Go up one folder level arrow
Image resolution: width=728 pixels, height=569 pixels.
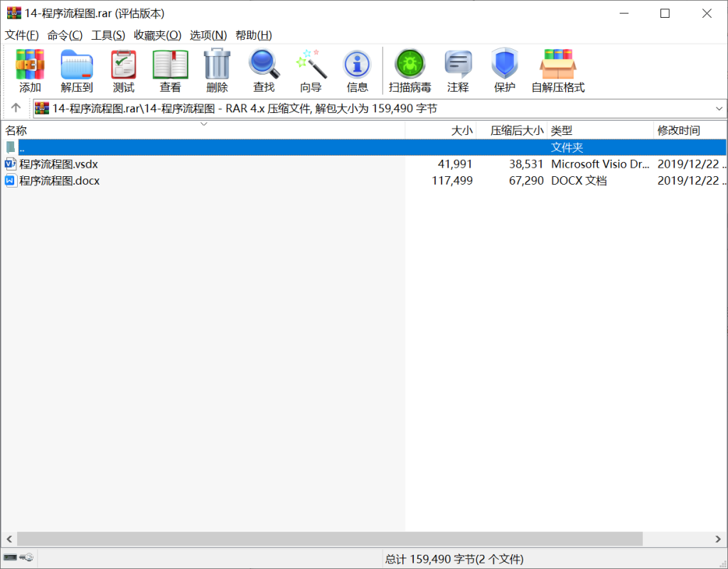[16, 109]
